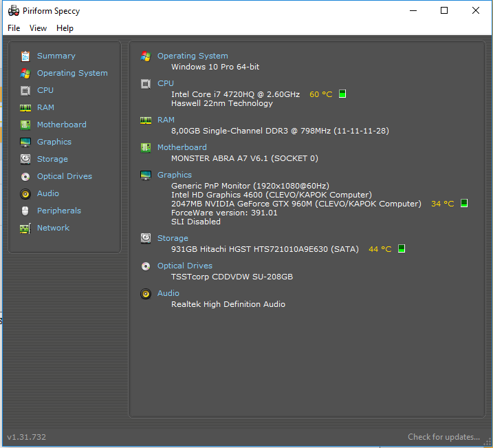The image size is (493, 448).
Task: Open the Help menu
Action: click(65, 28)
